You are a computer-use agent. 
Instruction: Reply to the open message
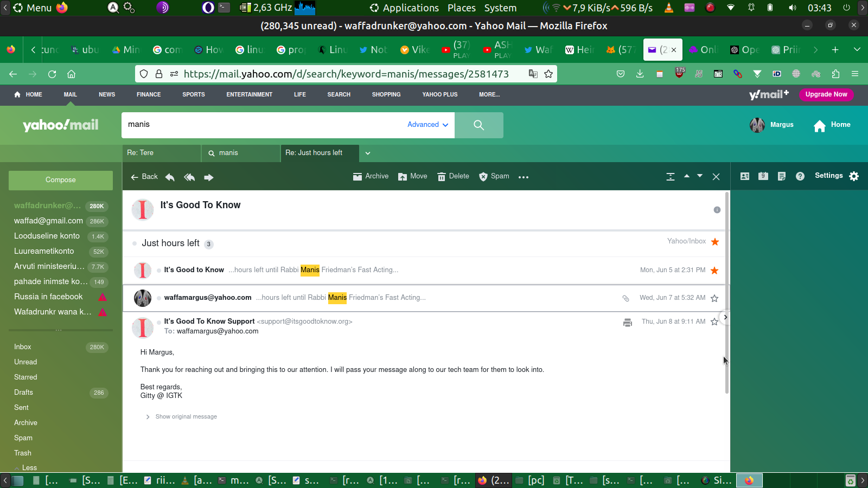pos(170,177)
